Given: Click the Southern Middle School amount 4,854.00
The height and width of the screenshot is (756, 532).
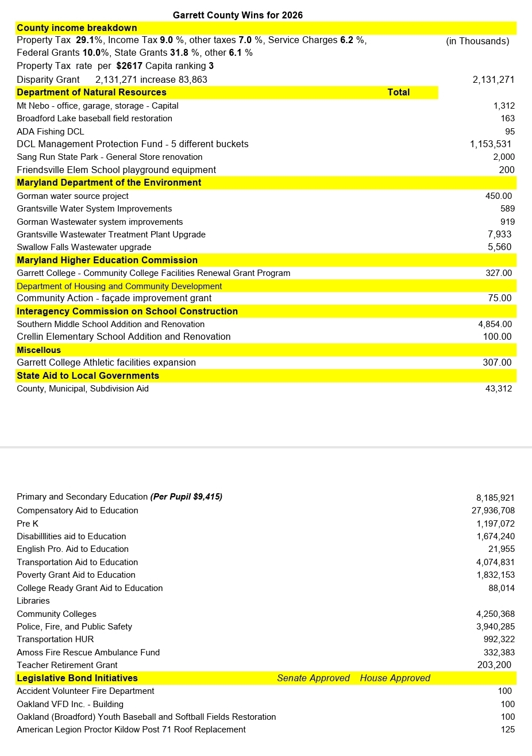Looking at the screenshot, I should tap(495, 324).
